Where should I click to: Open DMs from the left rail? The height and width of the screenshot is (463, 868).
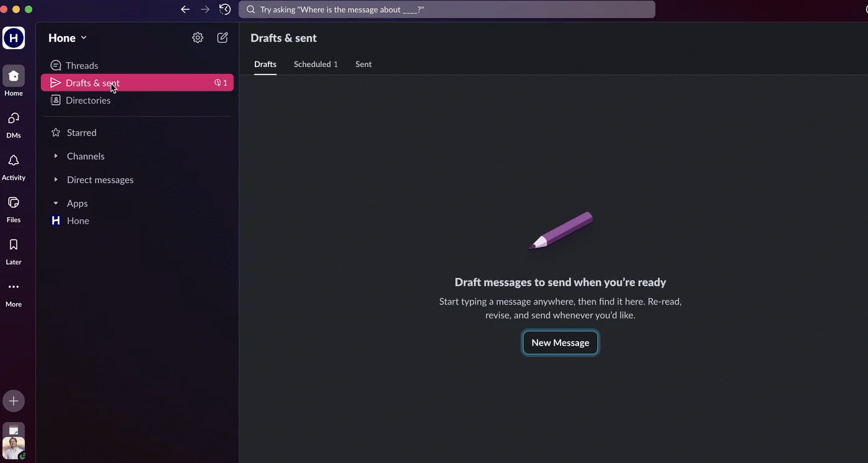point(14,119)
